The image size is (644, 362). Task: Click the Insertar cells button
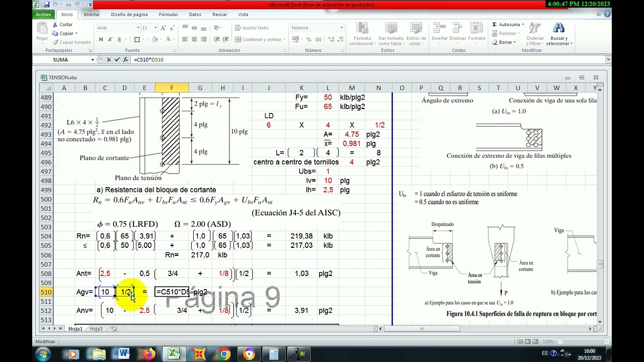[439, 33]
